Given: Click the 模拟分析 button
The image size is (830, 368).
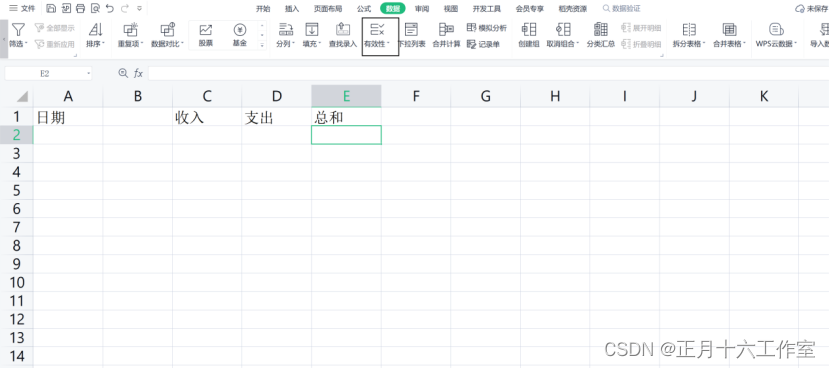Looking at the screenshot, I should click(x=486, y=28).
